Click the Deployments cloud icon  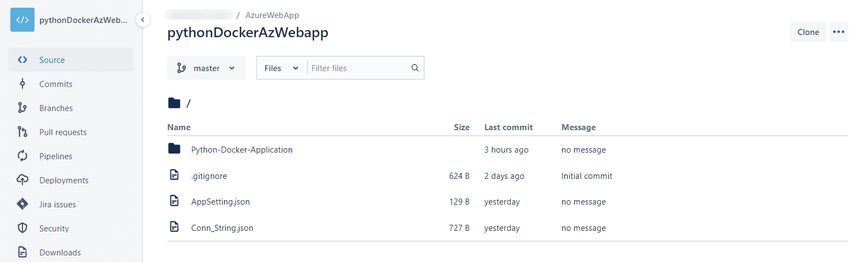pos(22,180)
